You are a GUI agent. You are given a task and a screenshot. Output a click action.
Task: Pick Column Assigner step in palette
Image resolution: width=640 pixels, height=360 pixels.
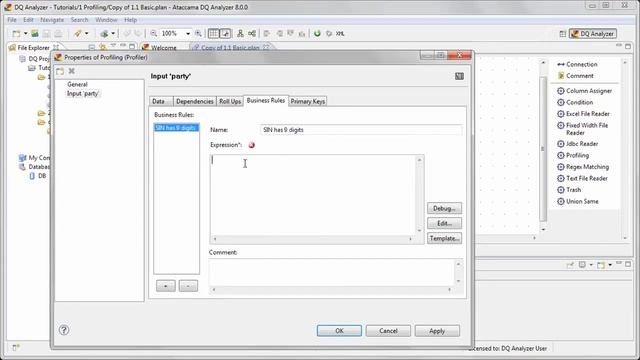(x=584, y=91)
